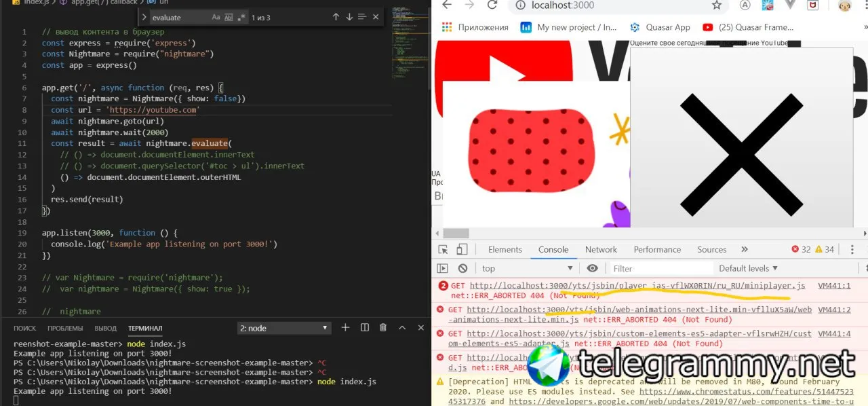Viewport: 868px width, 406px height.
Task: Close the find widget
Action: [375, 17]
